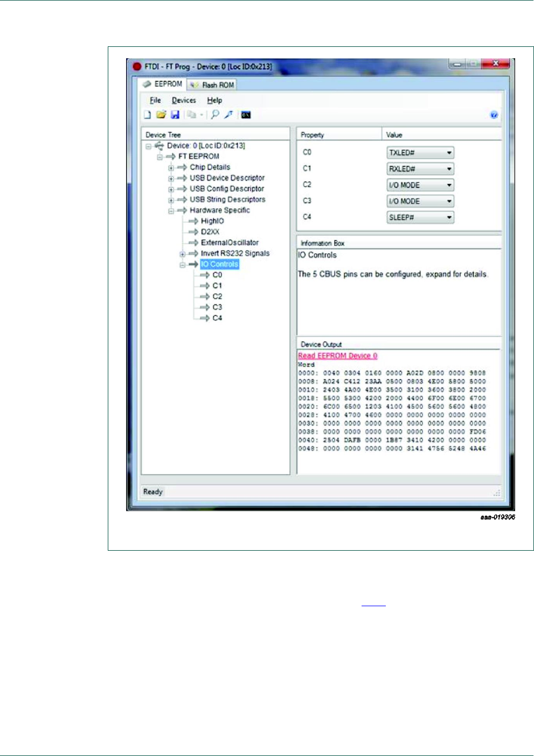534x756 pixels.
Task: Select Hardware Specific in the tree
Action: pyautogui.click(x=220, y=210)
